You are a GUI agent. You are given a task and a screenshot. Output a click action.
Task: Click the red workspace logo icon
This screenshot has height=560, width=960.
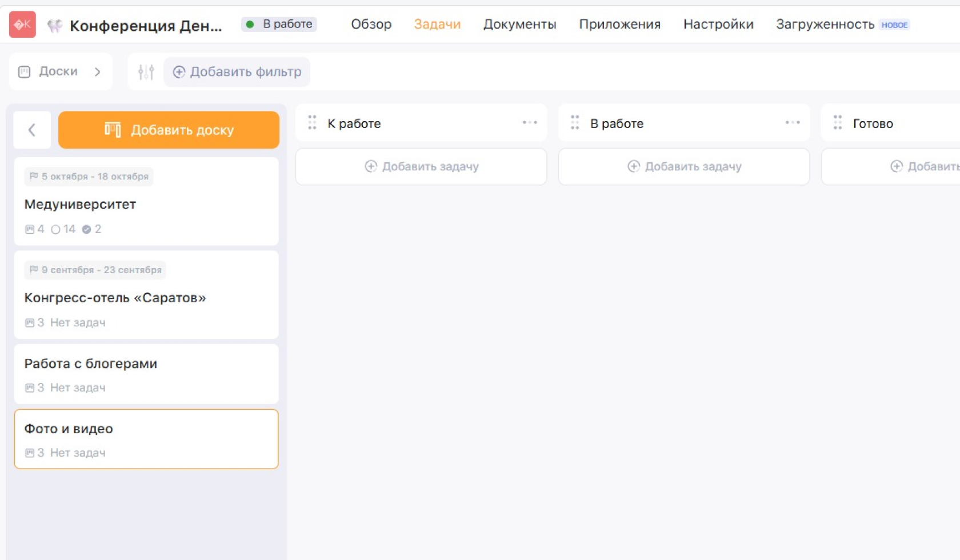(22, 25)
